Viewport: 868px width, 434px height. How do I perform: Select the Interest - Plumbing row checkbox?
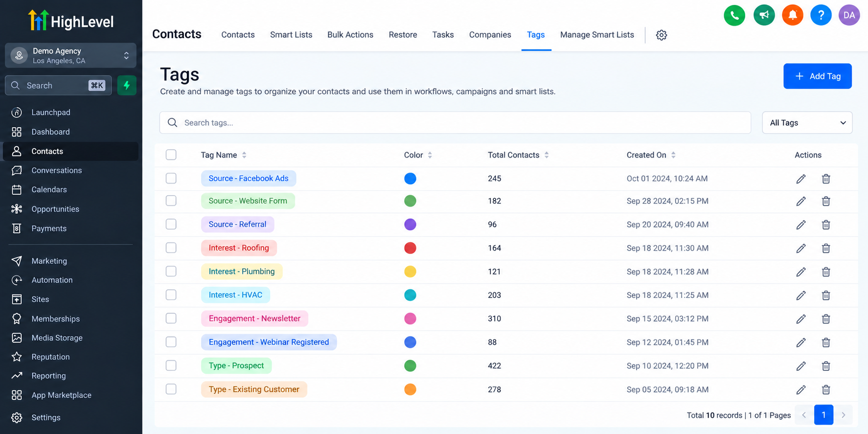(171, 271)
